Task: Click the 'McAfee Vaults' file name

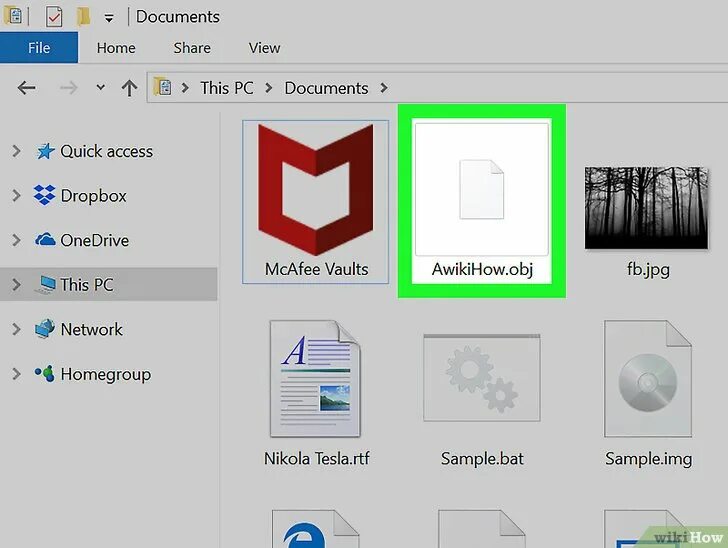Action: point(316,269)
